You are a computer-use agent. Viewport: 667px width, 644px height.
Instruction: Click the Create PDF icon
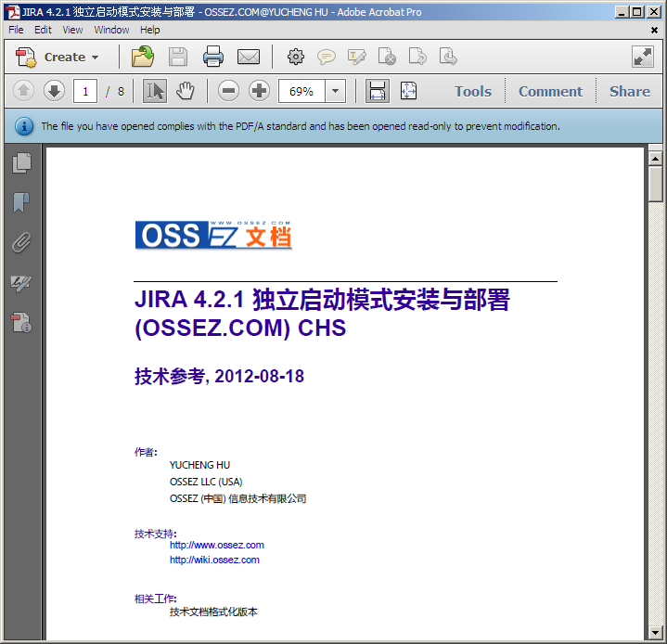click(26, 57)
